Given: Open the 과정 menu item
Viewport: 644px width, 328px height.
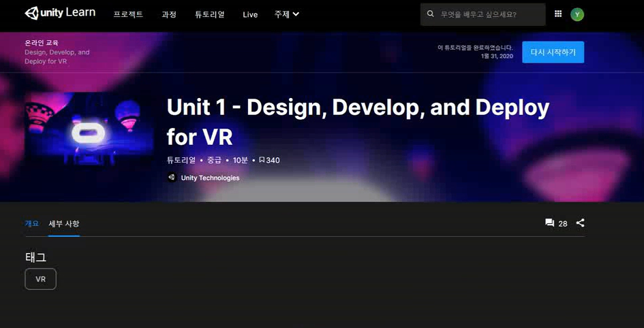Looking at the screenshot, I should coord(169,14).
